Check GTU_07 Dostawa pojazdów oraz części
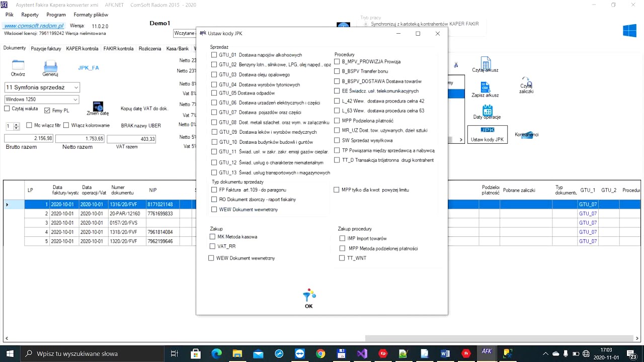Screen dimensions: 644x362 [214, 112]
